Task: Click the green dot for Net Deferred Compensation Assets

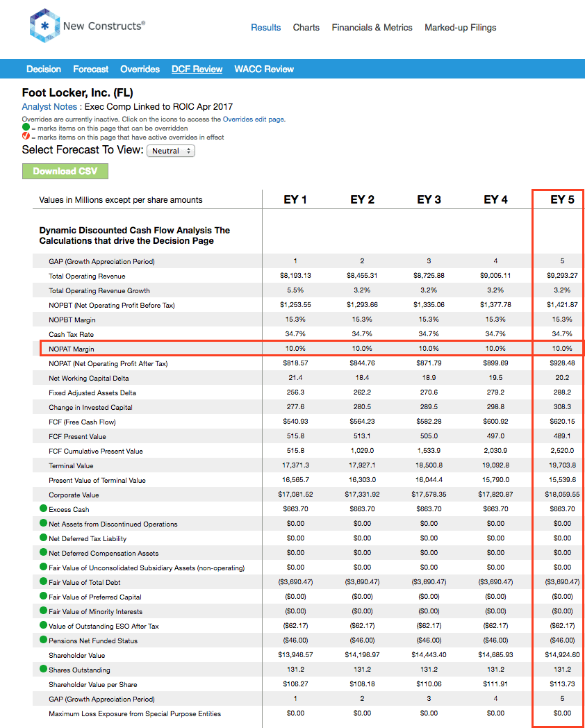Action: [x=44, y=553]
